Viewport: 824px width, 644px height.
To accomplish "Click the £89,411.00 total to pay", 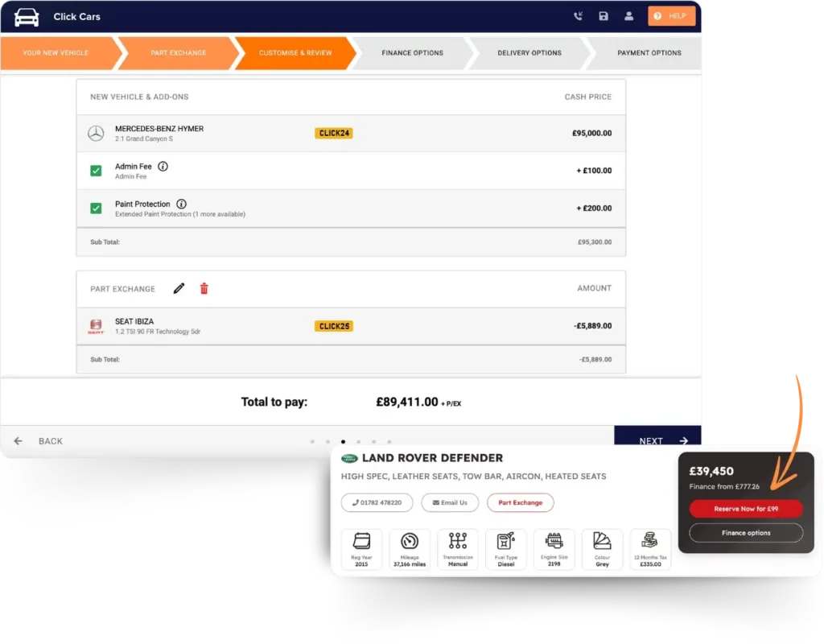I will tap(406, 402).
